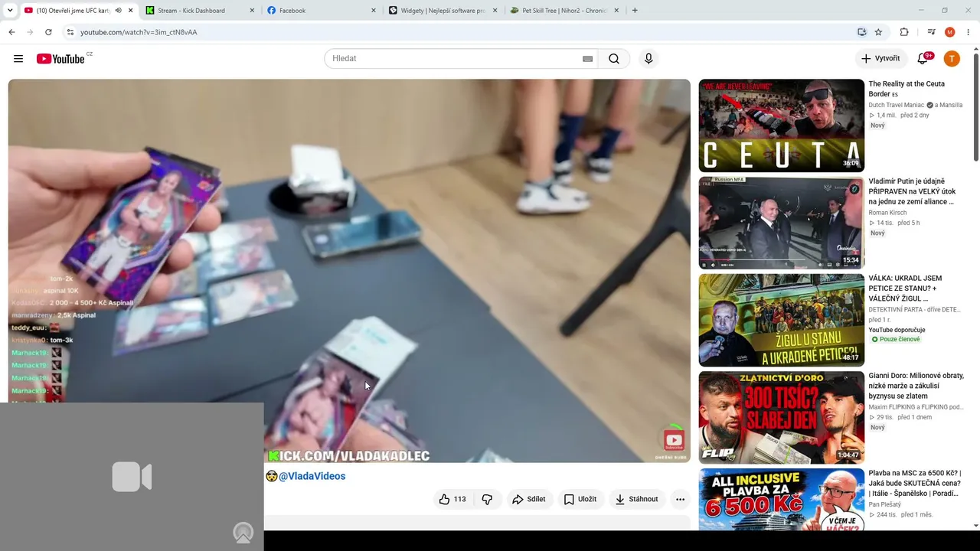The width and height of the screenshot is (980, 551).
Task: Visit the Dutch Travel Maniac channel
Action: click(x=896, y=105)
